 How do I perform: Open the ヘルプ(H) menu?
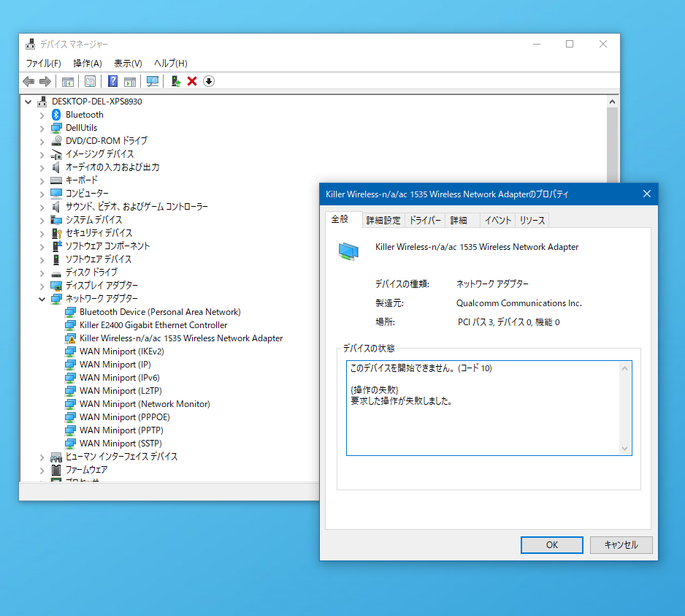(x=171, y=64)
